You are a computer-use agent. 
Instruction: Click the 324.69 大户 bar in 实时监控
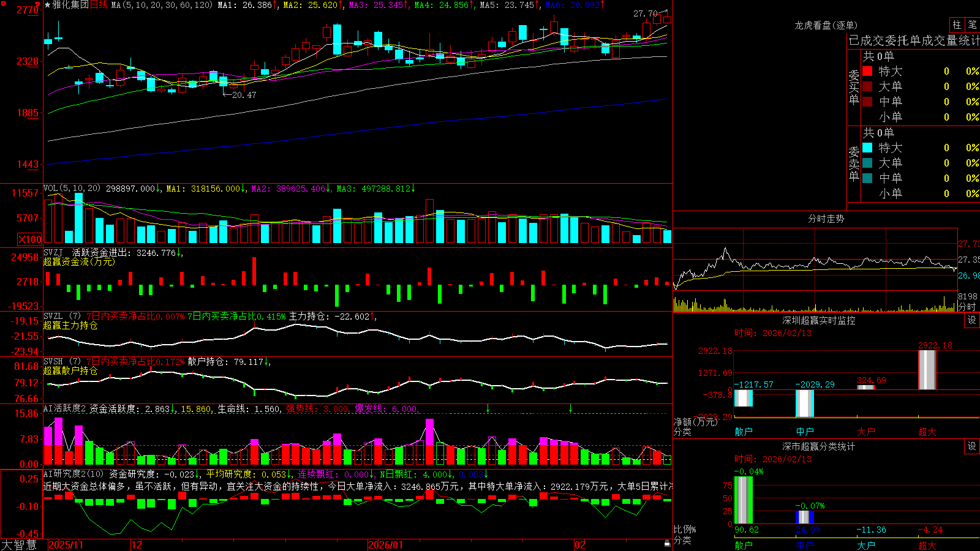(x=866, y=388)
